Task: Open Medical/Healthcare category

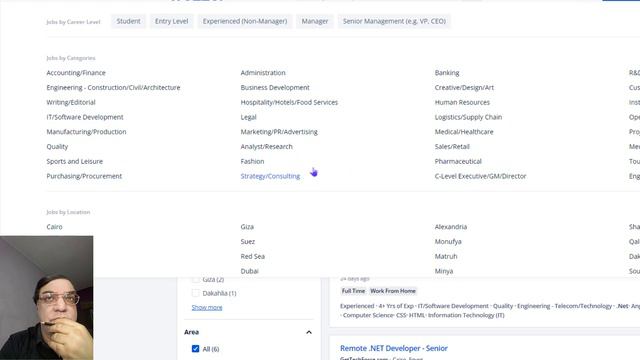Action: (x=464, y=132)
